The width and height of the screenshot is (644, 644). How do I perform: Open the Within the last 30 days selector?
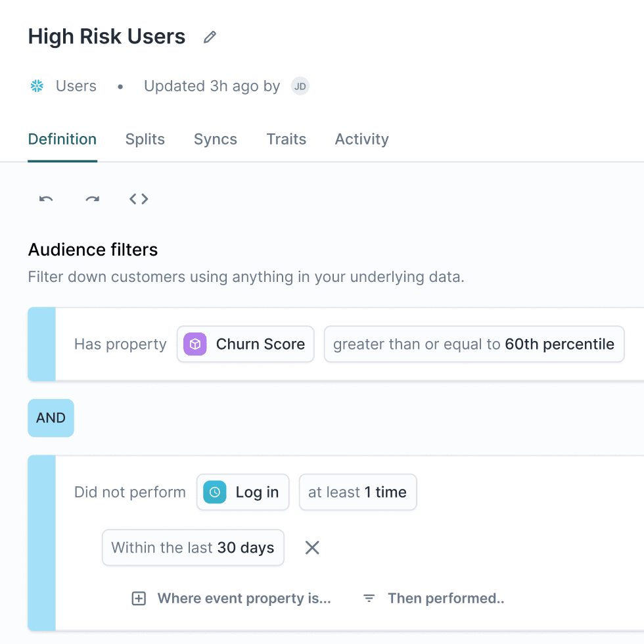tap(193, 547)
